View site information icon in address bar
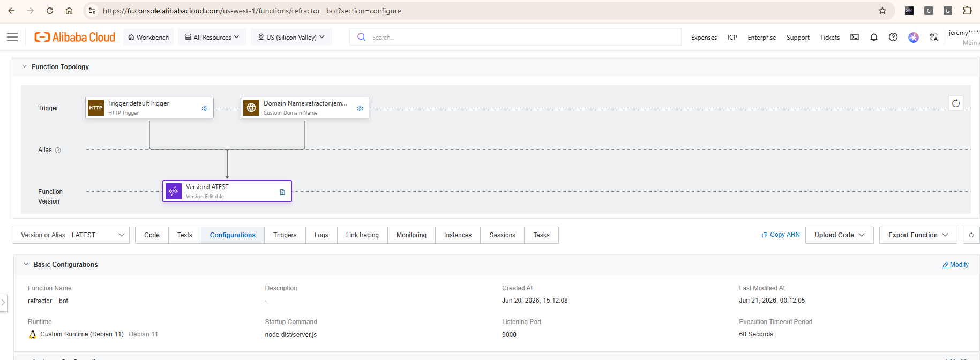 coord(92,11)
